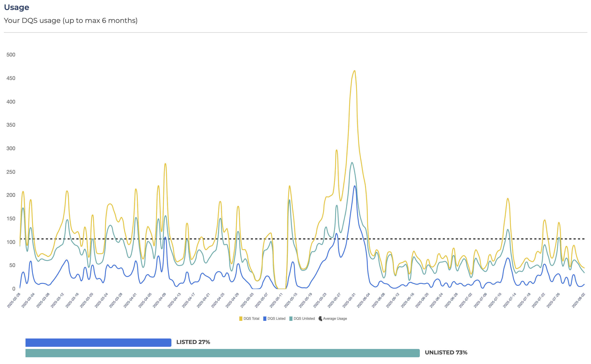Click the blue LISTED 27% progress bar
This screenshot has width=591, height=364.
[x=98, y=342]
